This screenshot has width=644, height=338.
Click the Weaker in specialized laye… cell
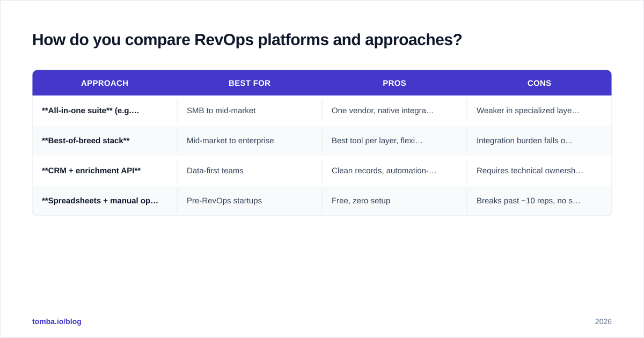click(539, 111)
